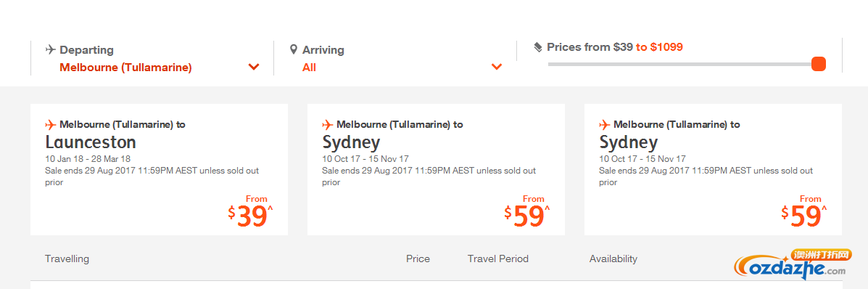Click the location pin icon beside Arriving

pos(294,50)
